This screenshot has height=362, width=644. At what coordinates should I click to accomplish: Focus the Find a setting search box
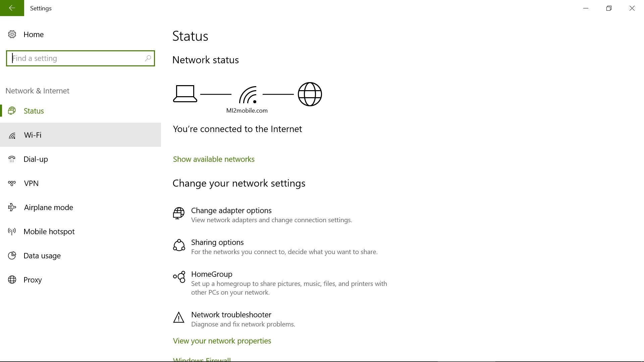pyautogui.click(x=77, y=58)
